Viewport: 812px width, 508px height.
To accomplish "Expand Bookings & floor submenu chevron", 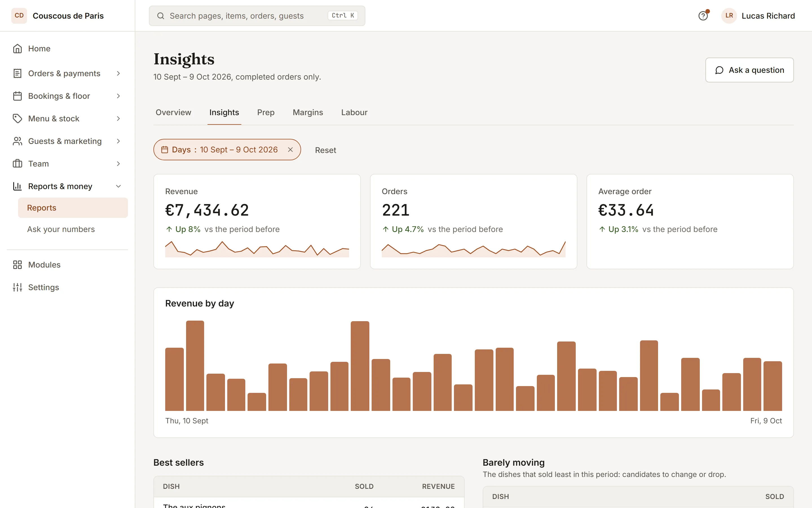I will tap(118, 96).
